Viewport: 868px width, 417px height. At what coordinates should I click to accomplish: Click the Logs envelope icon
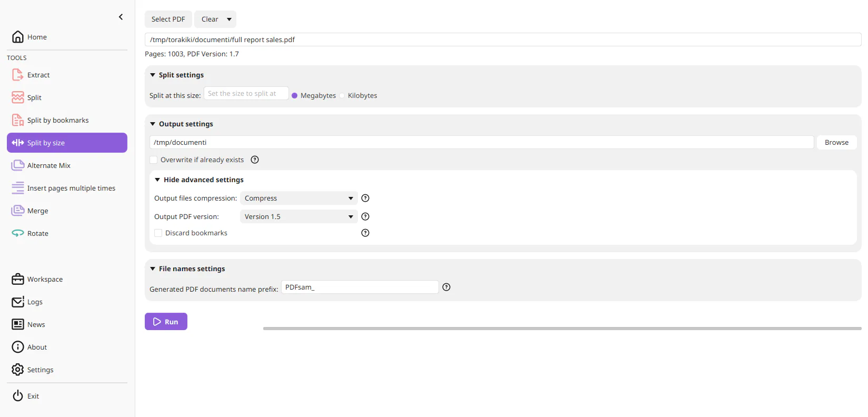tap(18, 302)
